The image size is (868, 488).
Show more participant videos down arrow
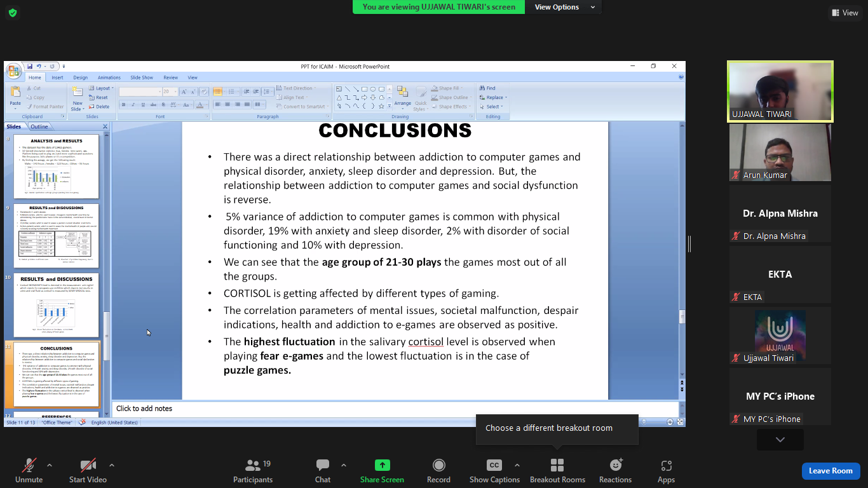tap(780, 440)
